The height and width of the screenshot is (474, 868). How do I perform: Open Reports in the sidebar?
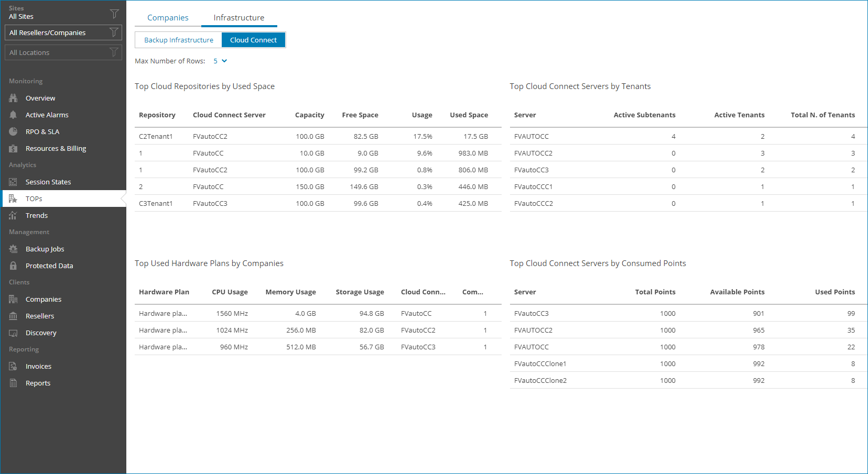[38, 383]
